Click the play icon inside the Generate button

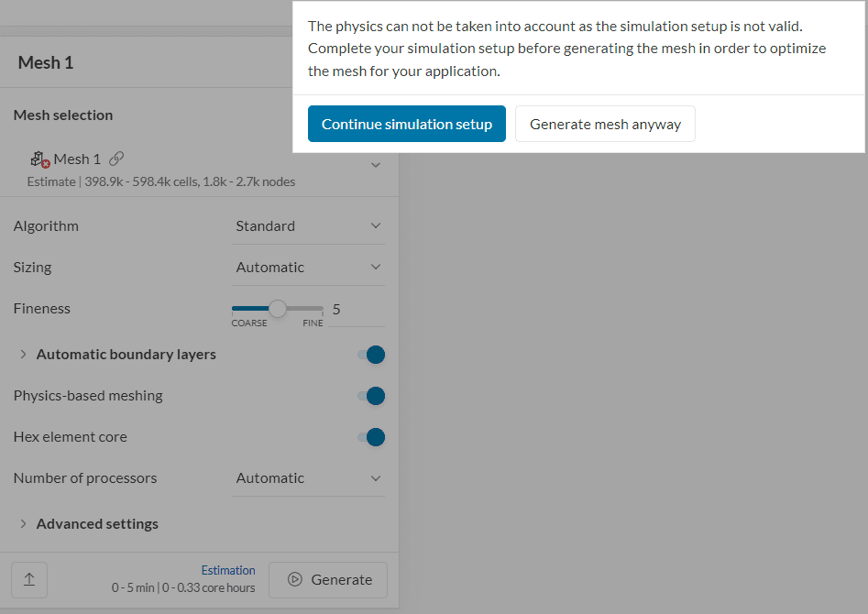(x=294, y=579)
